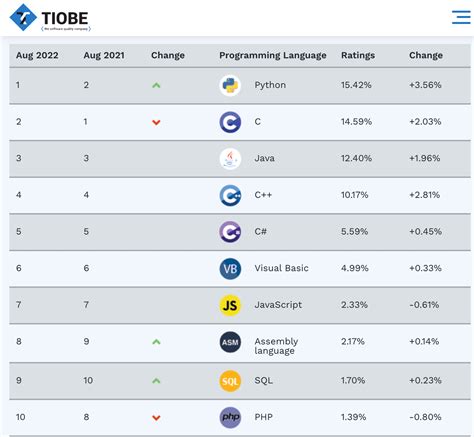
Task: Click the Programming Language column header
Action: (273, 55)
